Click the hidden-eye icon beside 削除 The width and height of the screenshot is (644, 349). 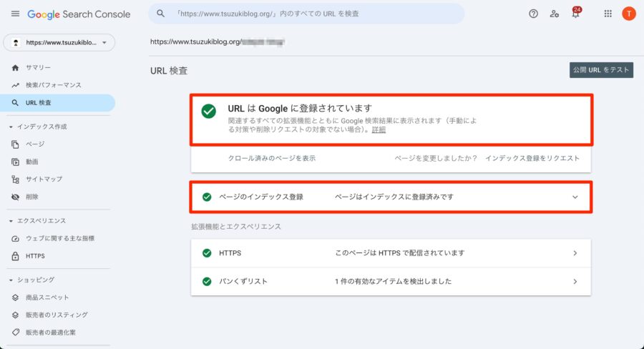coord(15,197)
